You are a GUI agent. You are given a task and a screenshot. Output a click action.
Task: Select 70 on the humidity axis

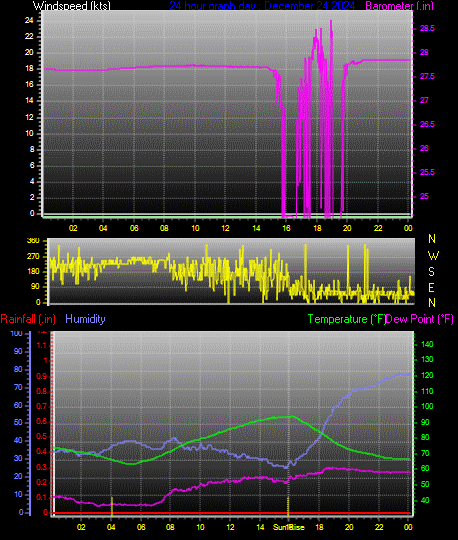pos(18,387)
